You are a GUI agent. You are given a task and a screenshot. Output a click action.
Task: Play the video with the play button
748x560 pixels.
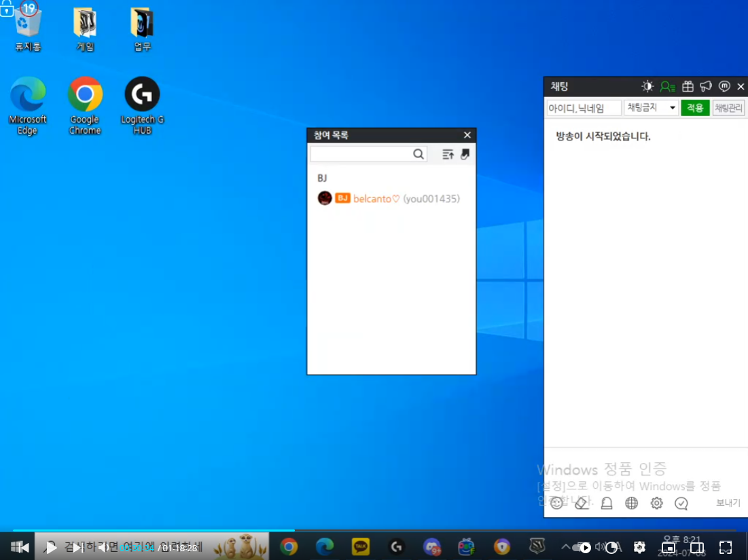52,547
